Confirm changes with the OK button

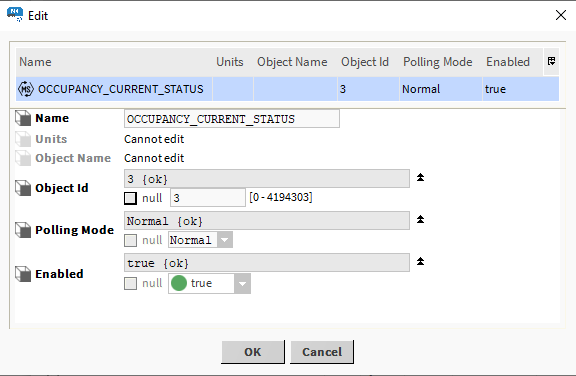point(253,352)
